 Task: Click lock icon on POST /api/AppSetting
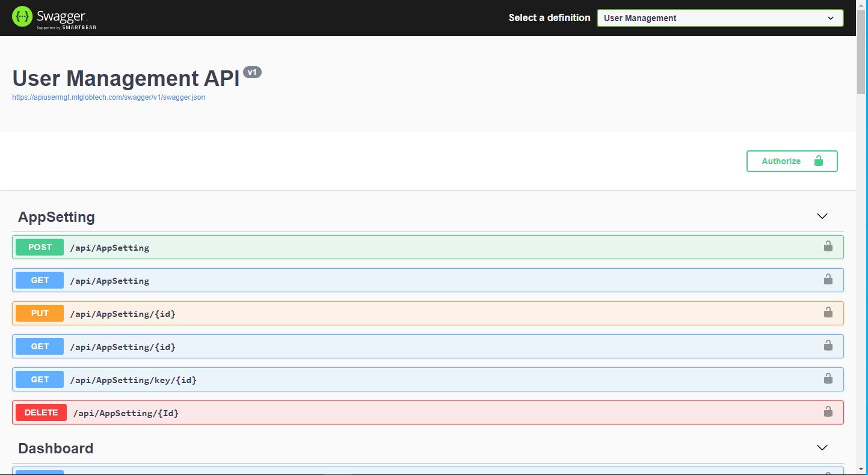(x=828, y=246)
